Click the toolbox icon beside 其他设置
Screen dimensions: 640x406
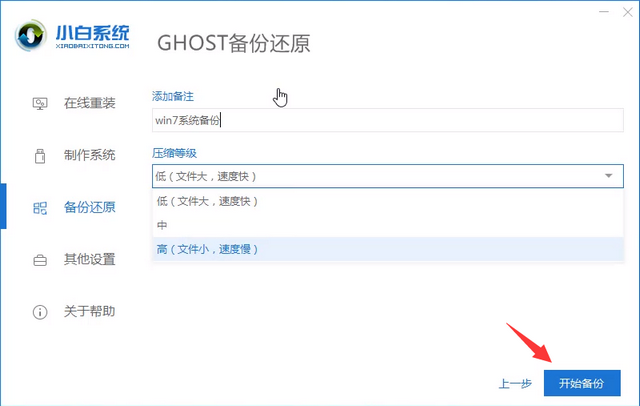tap(40, 260)
